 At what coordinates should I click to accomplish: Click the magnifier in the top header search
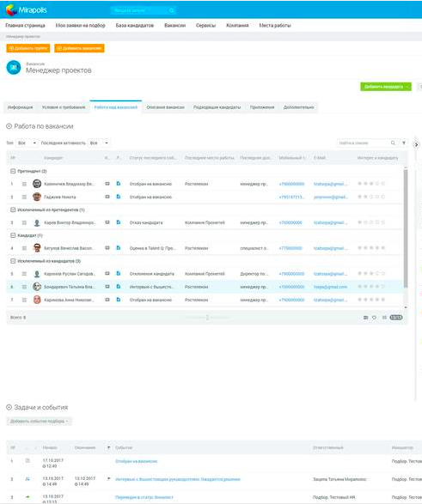pos(172,10)
